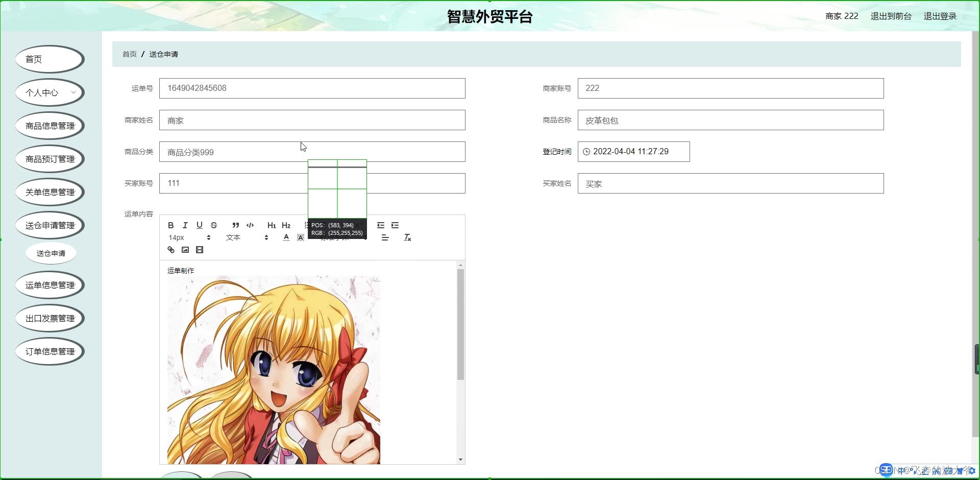
Task: Toggle underline formatting in the editor
Action: click(200, 225)
